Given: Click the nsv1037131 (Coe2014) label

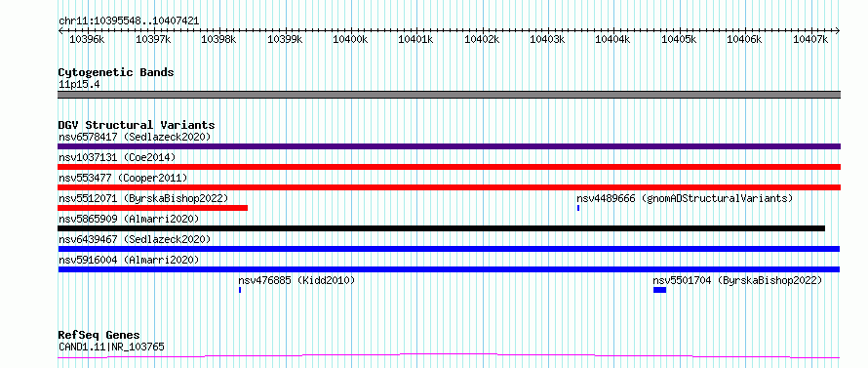Looking at the screenshot, I should coord(117,157).
